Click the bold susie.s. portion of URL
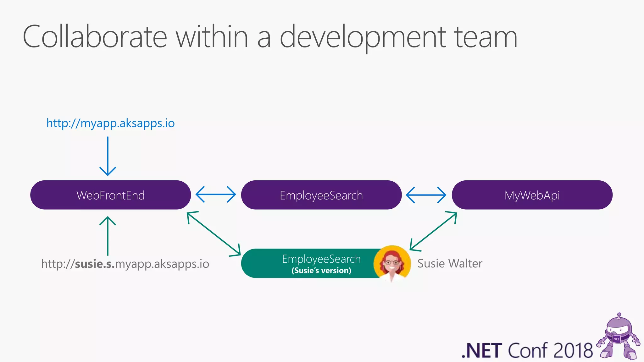The height and width of the screenshot is (362, 644). pyautogui.click(x=95, y=264)
